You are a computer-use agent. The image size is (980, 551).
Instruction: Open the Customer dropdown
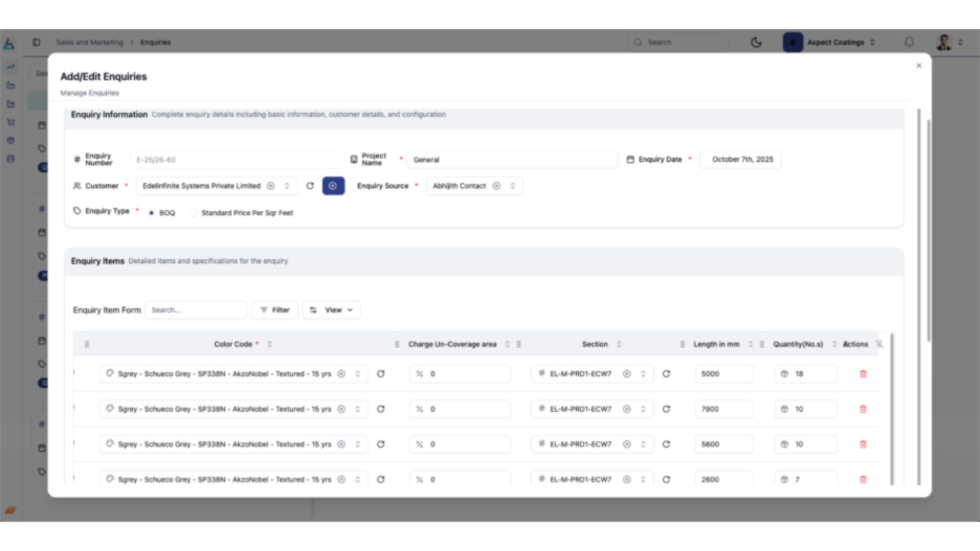[287, 186]
